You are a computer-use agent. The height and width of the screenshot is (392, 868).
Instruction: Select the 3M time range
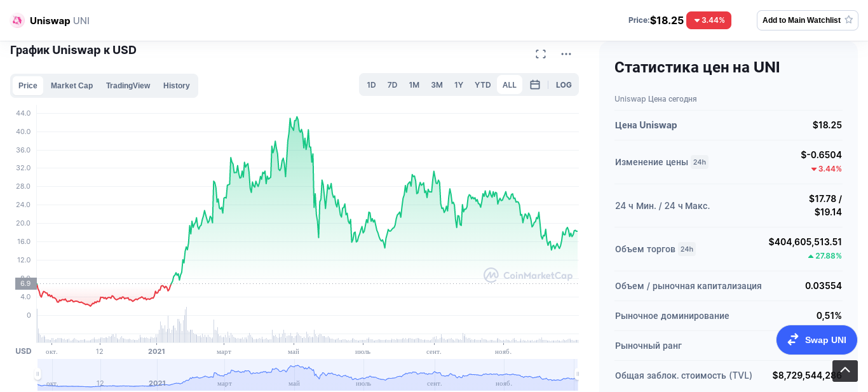point(437,84)
